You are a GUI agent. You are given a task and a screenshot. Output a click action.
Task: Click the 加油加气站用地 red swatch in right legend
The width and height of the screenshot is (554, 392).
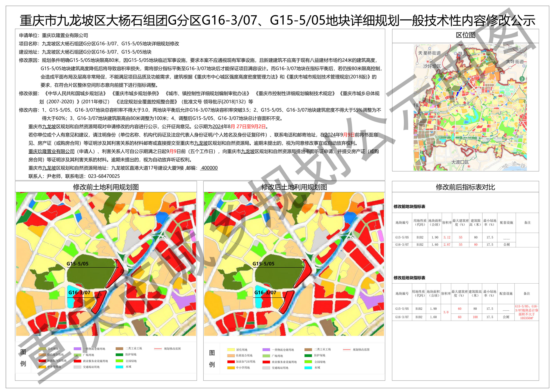click(231, 362)
